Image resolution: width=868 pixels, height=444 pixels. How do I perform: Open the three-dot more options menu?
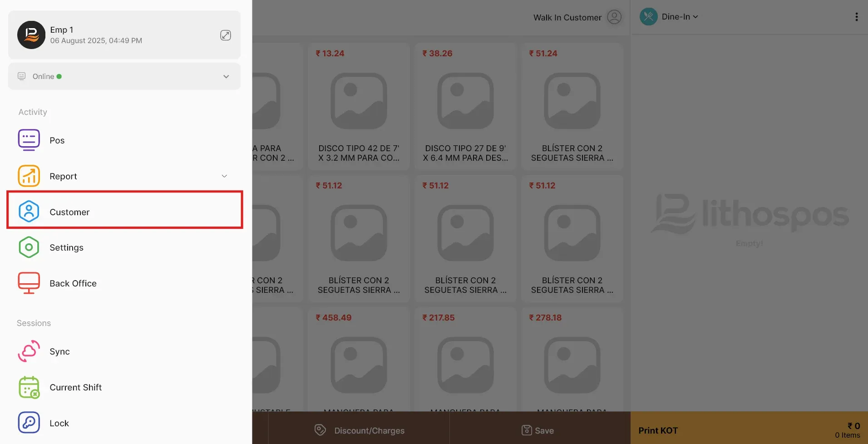856,17
